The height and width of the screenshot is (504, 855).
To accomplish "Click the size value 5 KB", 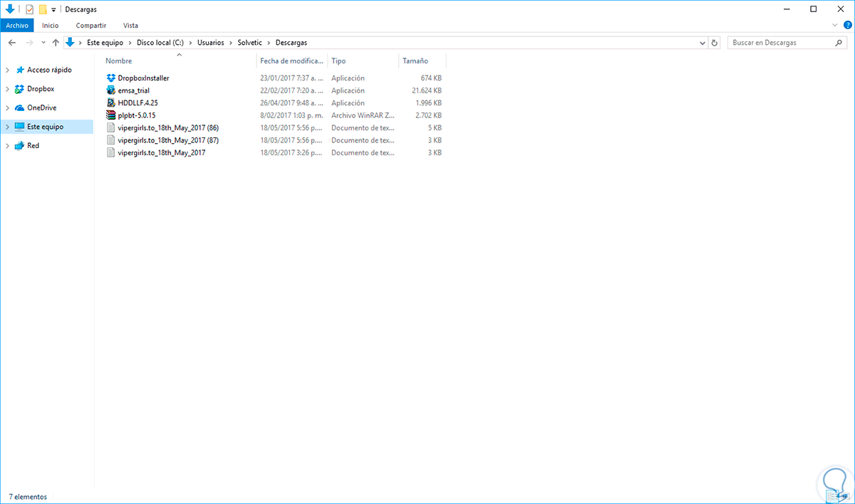I will 435,127.
